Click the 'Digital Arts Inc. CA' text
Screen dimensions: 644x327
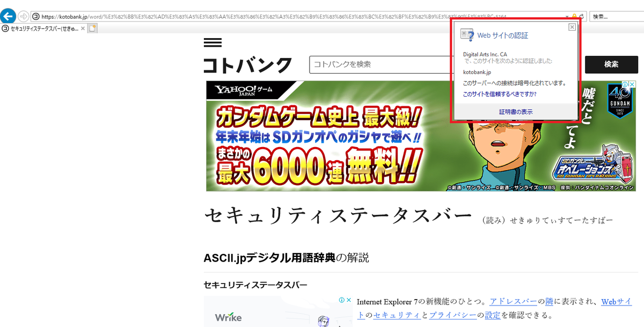coord(485,54)
